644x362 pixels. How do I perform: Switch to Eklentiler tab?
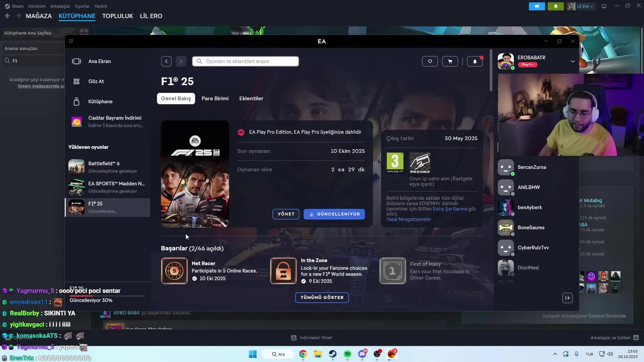click(x=251, y=99)
